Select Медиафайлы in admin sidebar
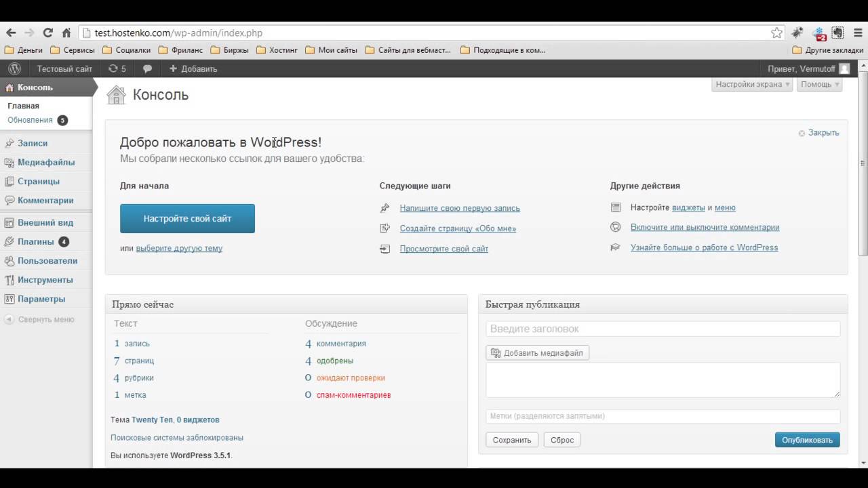 [46, 162]
